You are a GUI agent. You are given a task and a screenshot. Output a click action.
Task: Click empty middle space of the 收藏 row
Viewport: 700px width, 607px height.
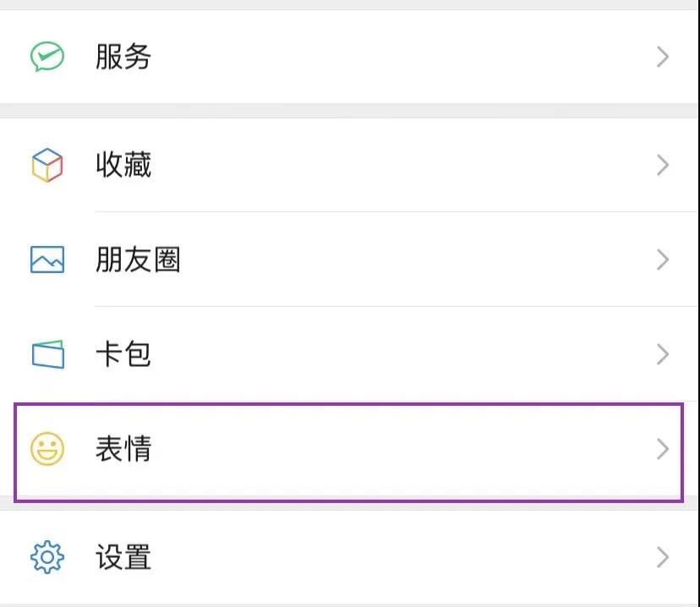(406, 165)
